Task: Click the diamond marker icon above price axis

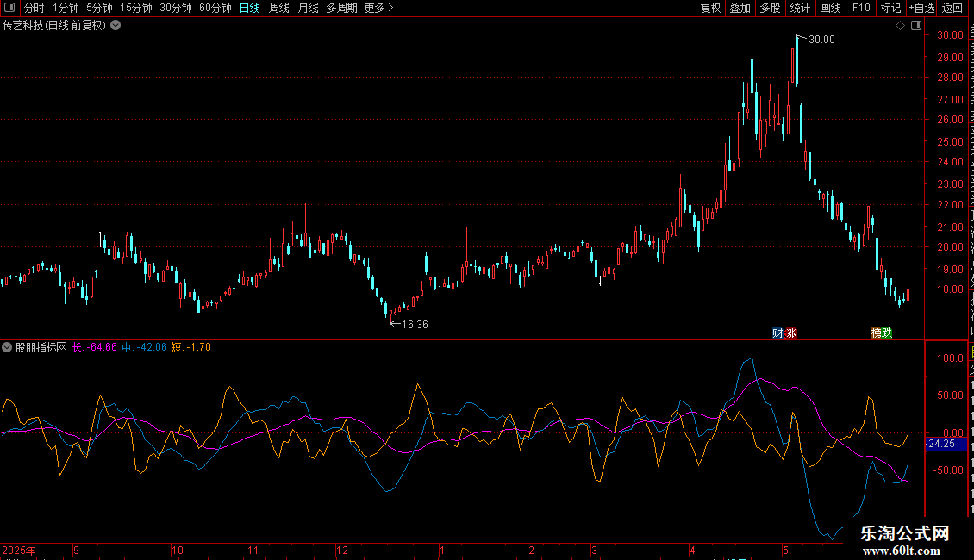Action: coord(900,26)
